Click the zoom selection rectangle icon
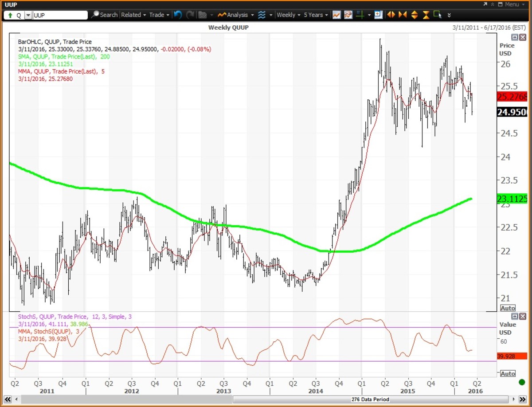Image resolution: width=532 pixels, height=407 pixels. [x=437, y=15]
